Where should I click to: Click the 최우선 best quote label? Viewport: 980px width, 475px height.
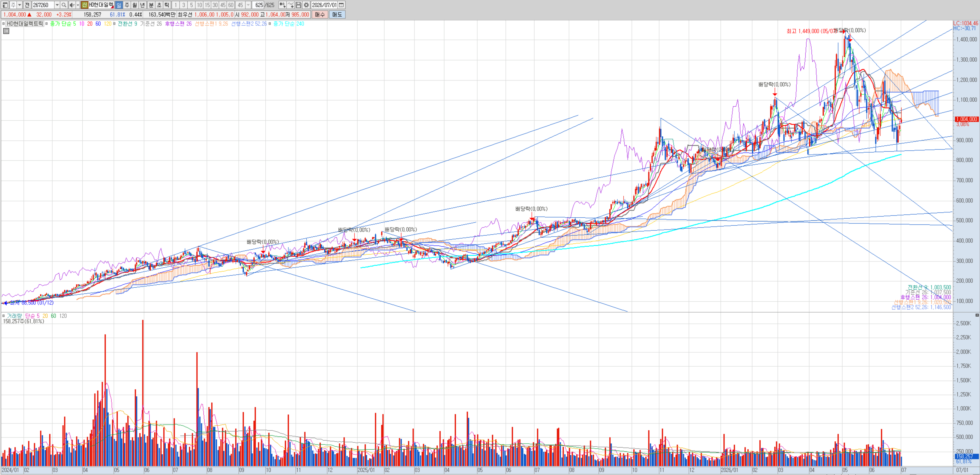coord(185,14)
